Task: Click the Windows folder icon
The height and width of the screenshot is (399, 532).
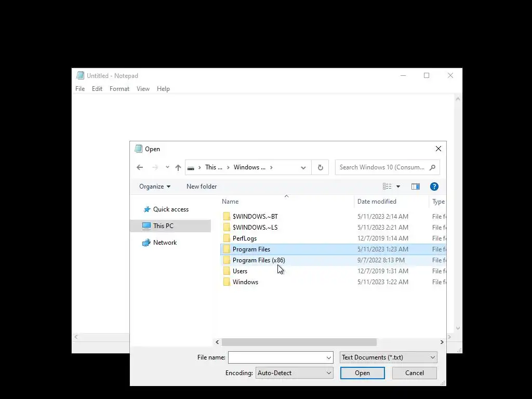Action: 227,282
